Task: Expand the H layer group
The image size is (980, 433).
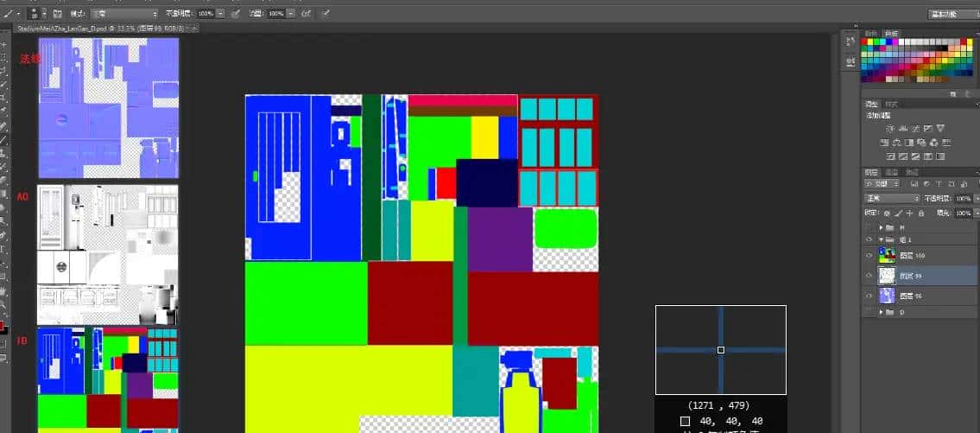Action: pos(881,228)
